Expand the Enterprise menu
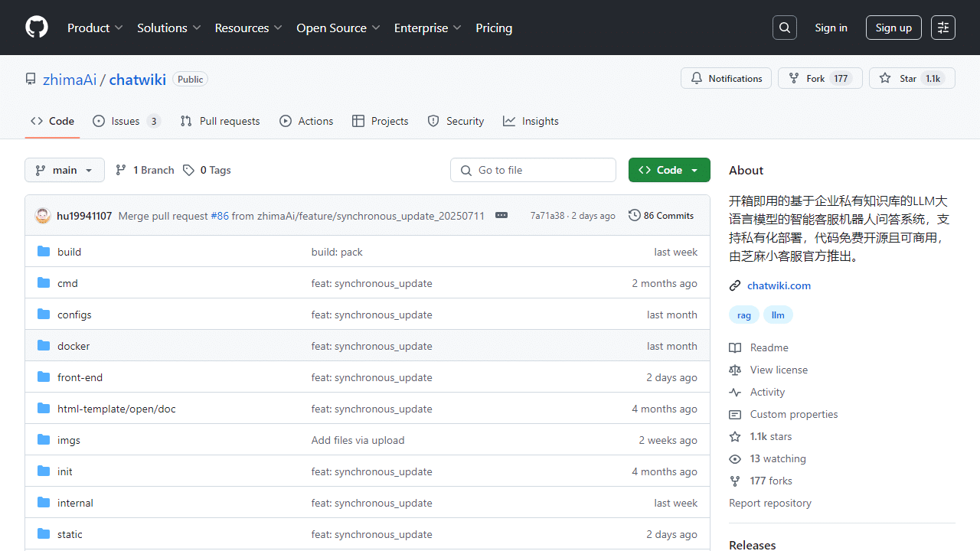 click(428, 28)
